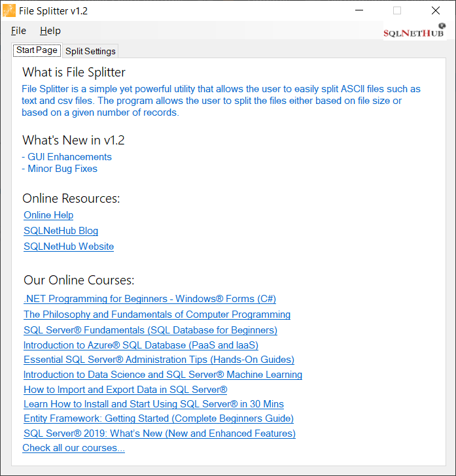
Task: Open Introduction to Azure SQL Database link
Action: [141, 345]
